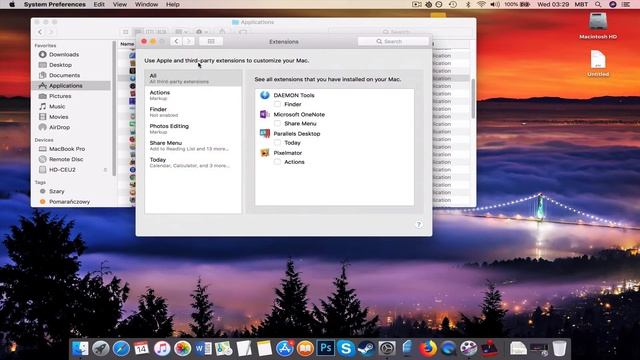Select the Today extensions category
This screenshot has height=360, width=640.
[193, 162]
